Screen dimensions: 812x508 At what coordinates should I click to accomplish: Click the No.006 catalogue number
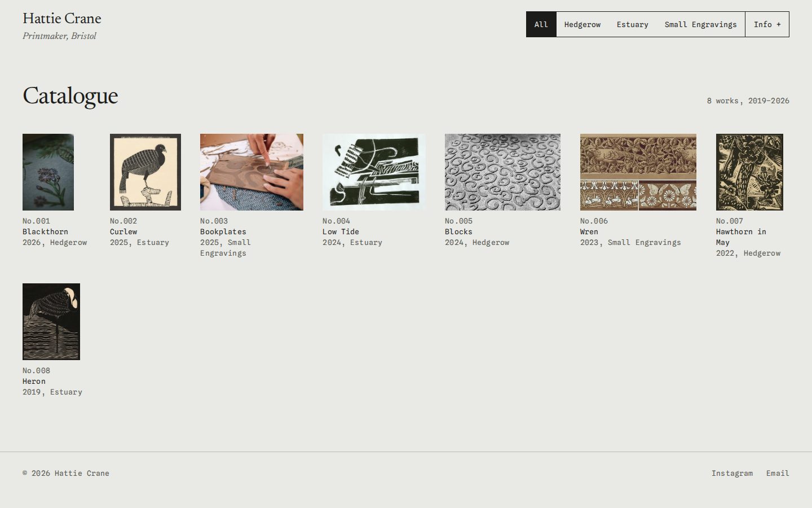coord(594,221)
